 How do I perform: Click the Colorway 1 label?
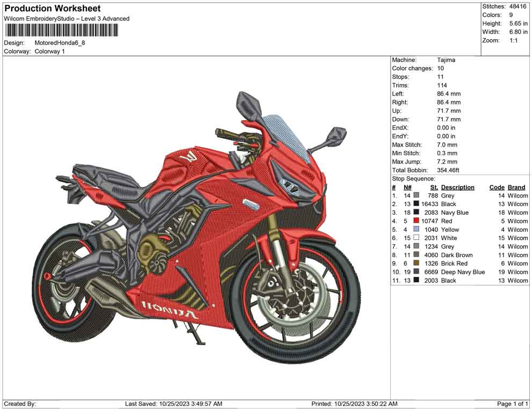51,52
